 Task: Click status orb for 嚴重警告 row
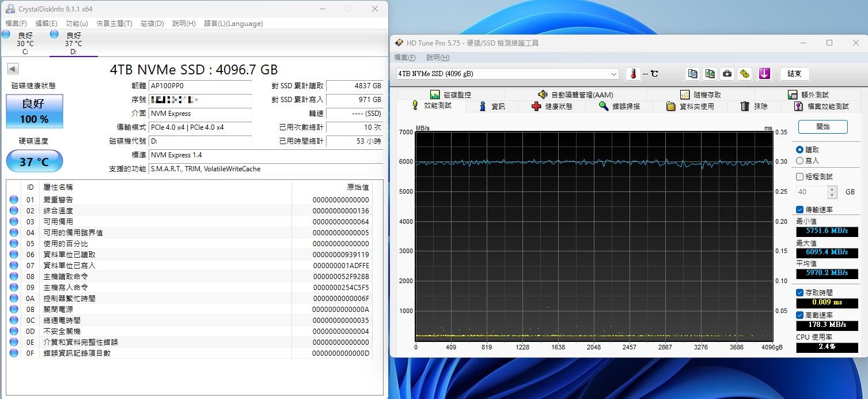coord(14,199)
